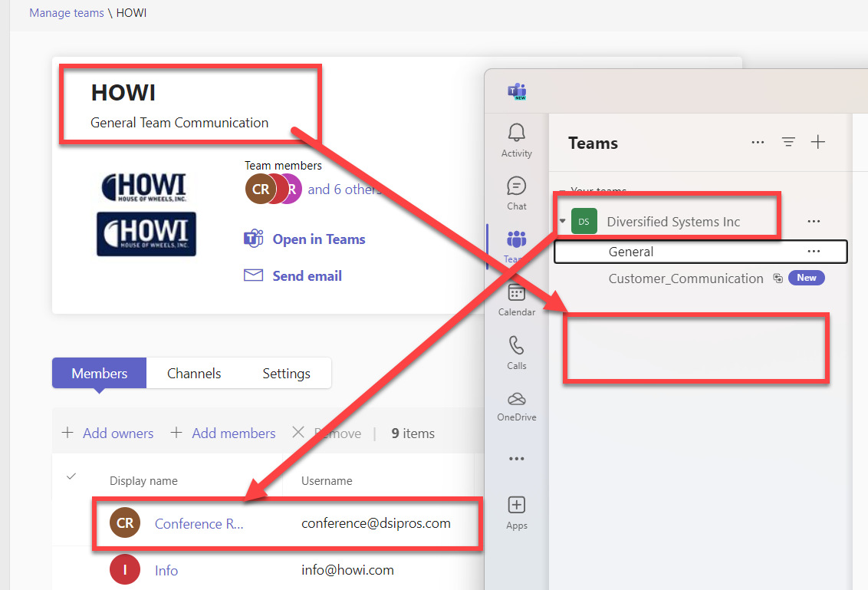Open Conference R... member link
868x590 pixels.
[199, 523]
